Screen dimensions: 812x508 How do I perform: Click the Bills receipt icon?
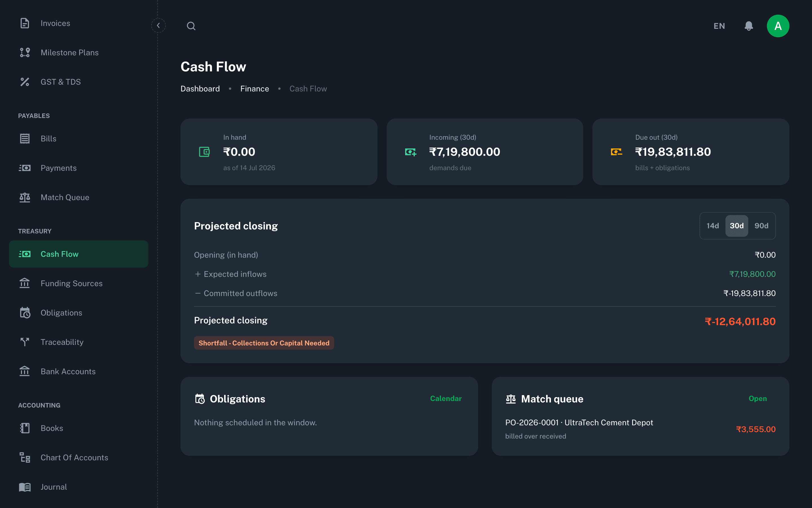coord(25,138)
